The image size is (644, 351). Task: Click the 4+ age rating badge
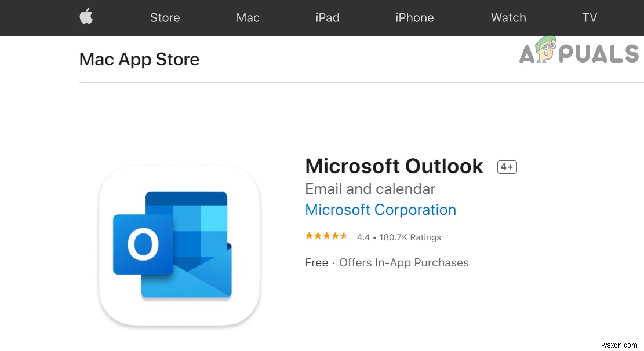click(x=507, y=166)
